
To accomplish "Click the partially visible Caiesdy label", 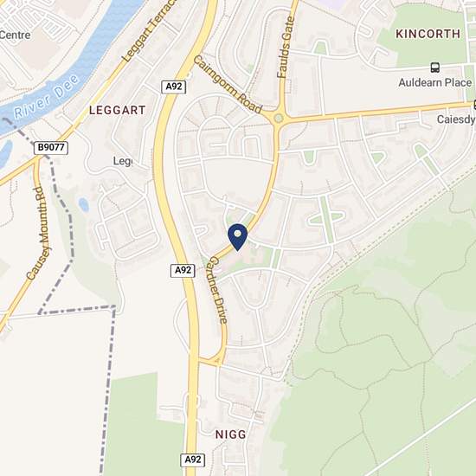I will click(456, 119).
